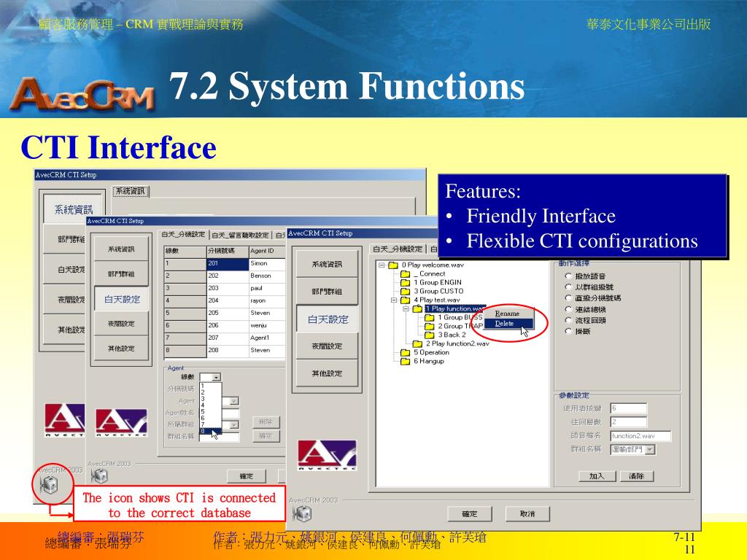Choose Delete in the context menu
The width and height of the screenshot is (747, 560).
[508, 324]
